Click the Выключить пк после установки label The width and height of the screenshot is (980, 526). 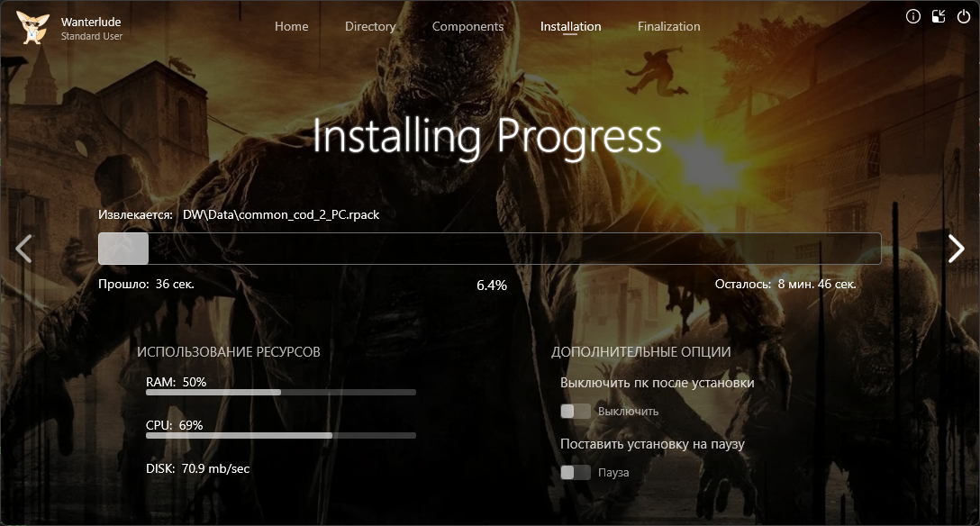point(657,382)
